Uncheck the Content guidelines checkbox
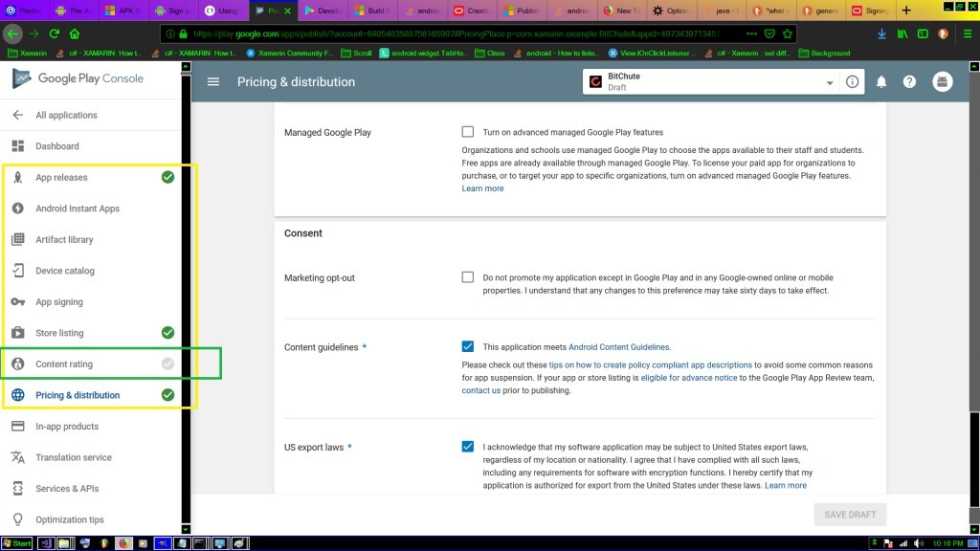The image size is (980, 551). pyautogui.click(x=467, y=347)
